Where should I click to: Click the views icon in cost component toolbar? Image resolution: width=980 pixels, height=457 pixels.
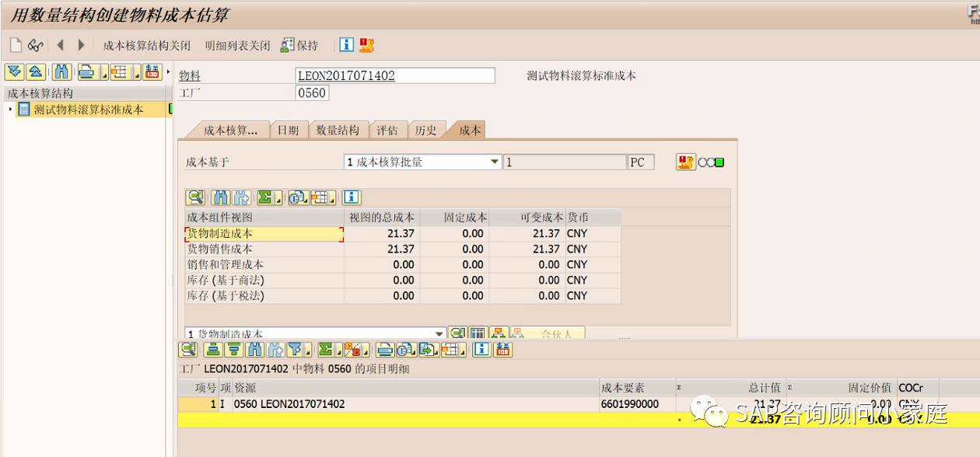point(297,197)
